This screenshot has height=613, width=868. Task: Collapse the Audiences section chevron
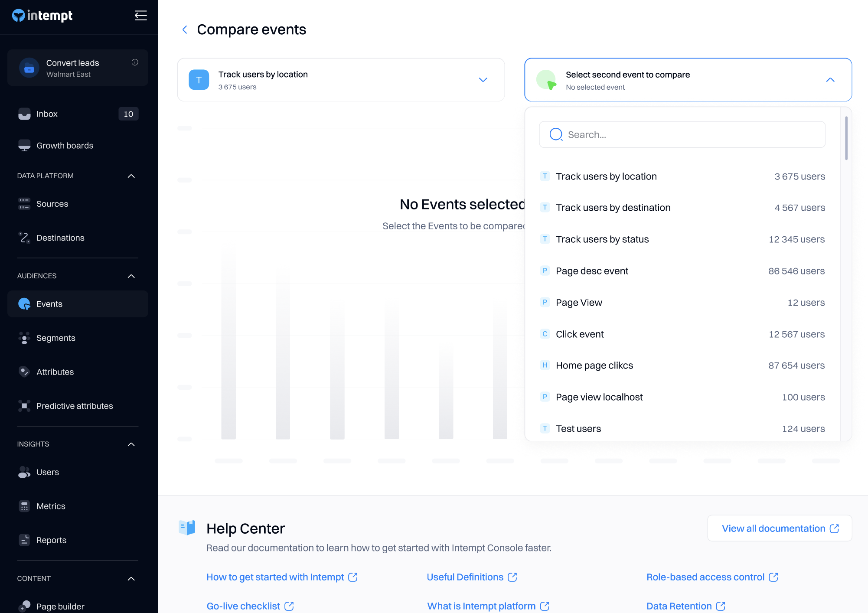[x=131, y=276]
